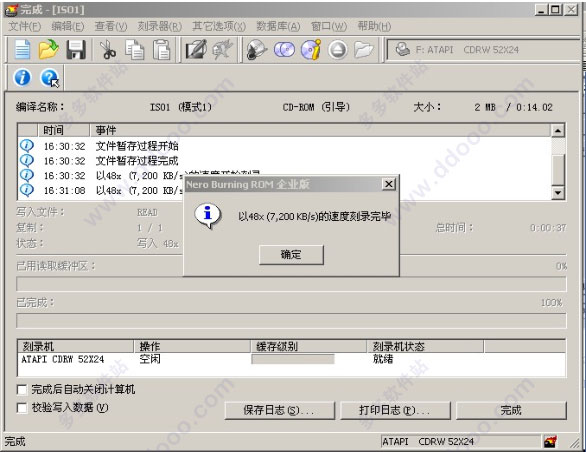
Task: Show disc info icon
Action: (x=311, y=50)
